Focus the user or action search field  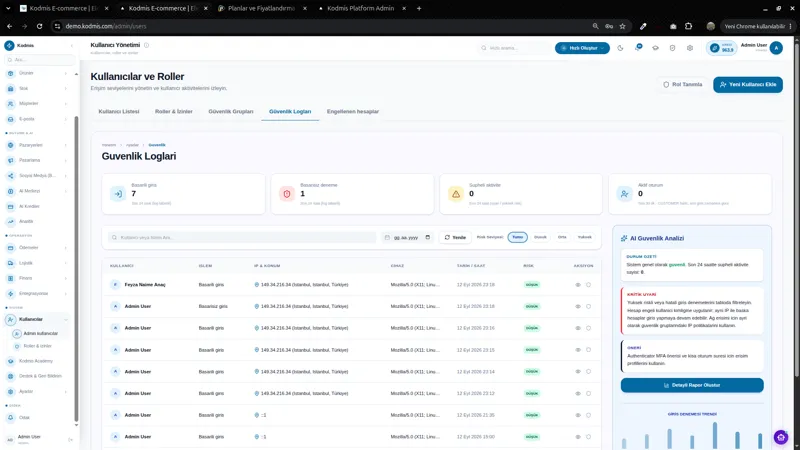click(x=242, y=237)
